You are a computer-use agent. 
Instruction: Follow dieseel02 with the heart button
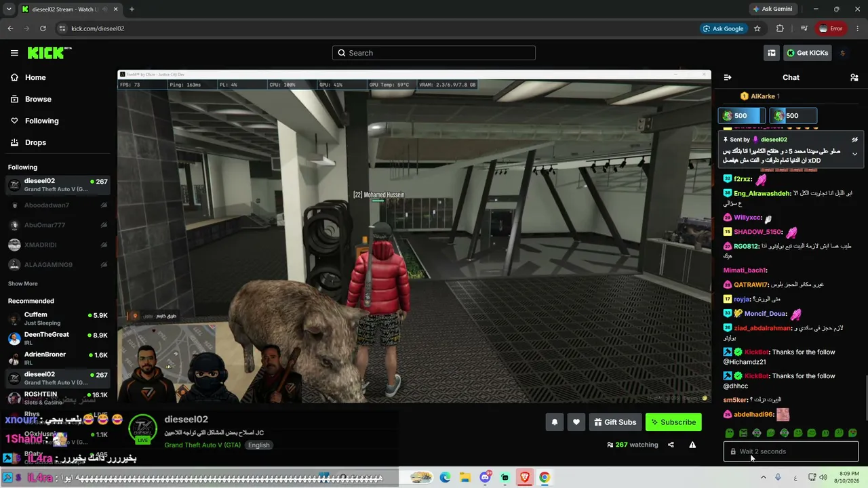[x=576, y=422]
